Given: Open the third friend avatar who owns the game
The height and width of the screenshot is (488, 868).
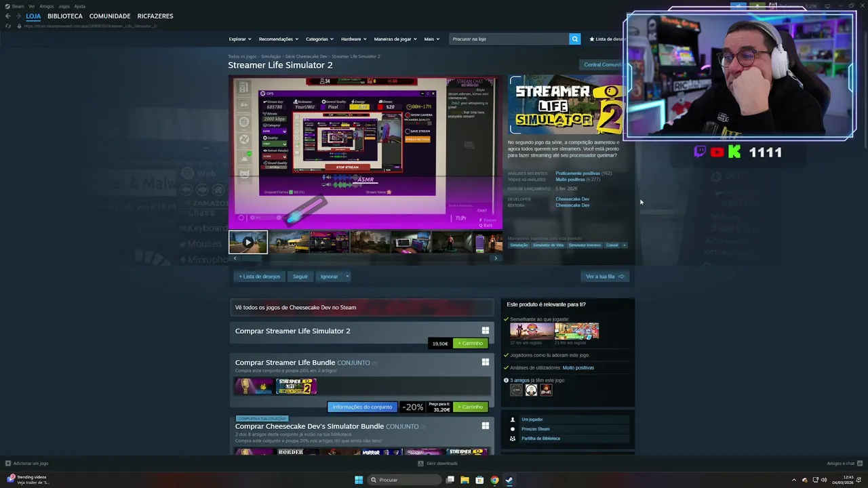Looking at the screenshot, I should [x=546, y=390].
